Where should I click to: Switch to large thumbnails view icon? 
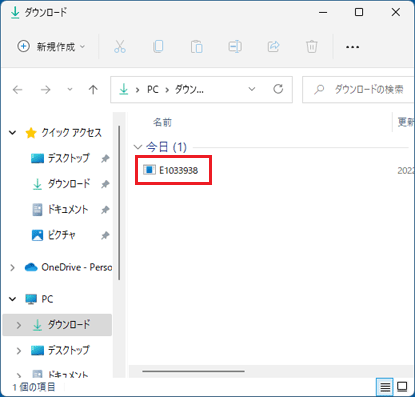[402, 387]
